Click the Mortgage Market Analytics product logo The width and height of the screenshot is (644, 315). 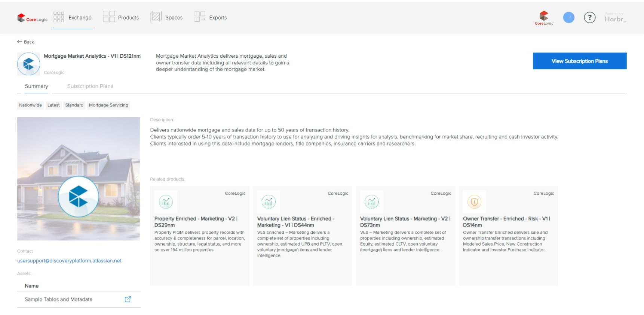click(28, 64)
